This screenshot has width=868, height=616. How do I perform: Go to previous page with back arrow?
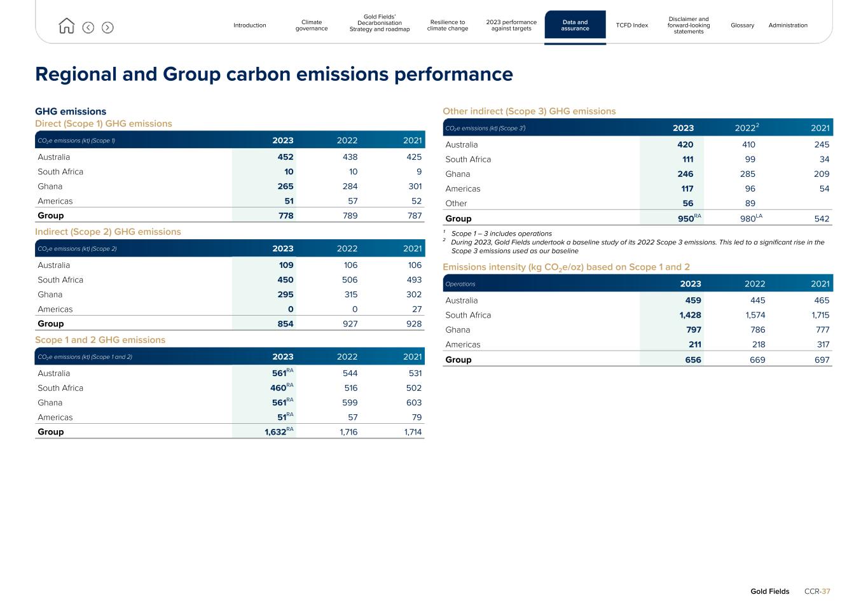(x=88, y=27)
